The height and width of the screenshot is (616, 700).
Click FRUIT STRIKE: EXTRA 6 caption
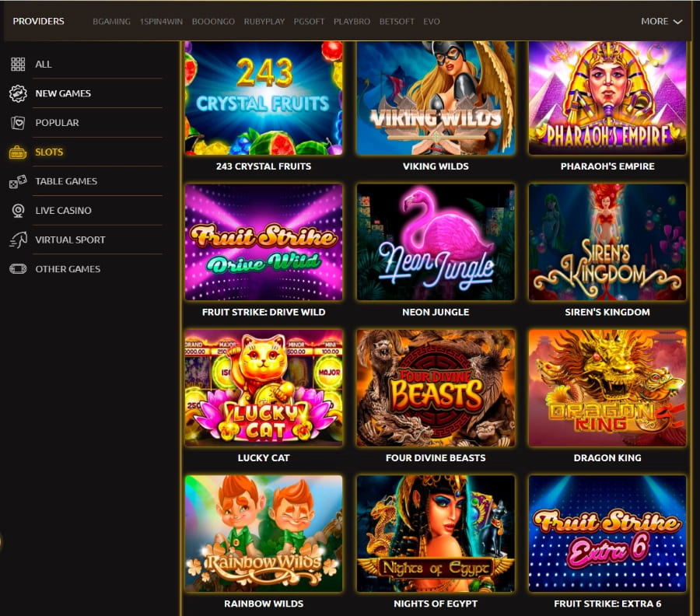pos(607,604)
